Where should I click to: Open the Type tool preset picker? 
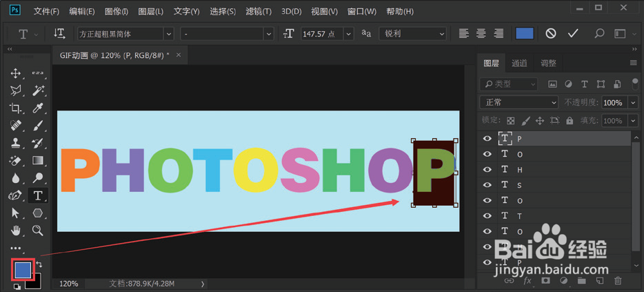28,34
